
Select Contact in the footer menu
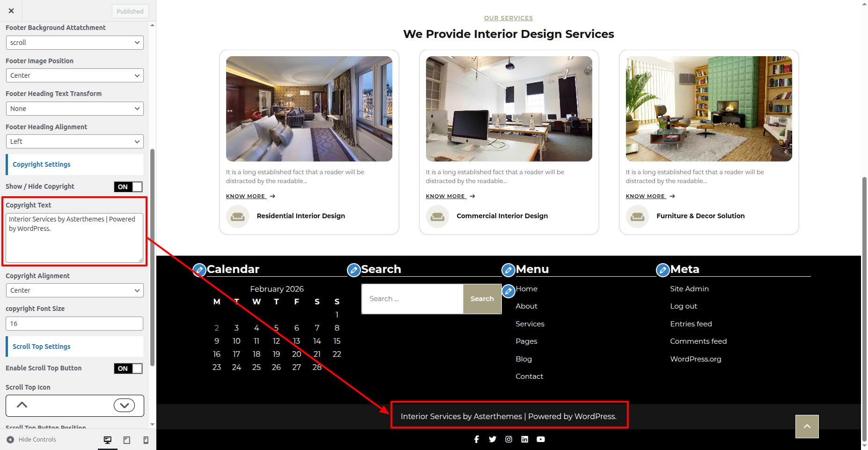tap(529, 376)
